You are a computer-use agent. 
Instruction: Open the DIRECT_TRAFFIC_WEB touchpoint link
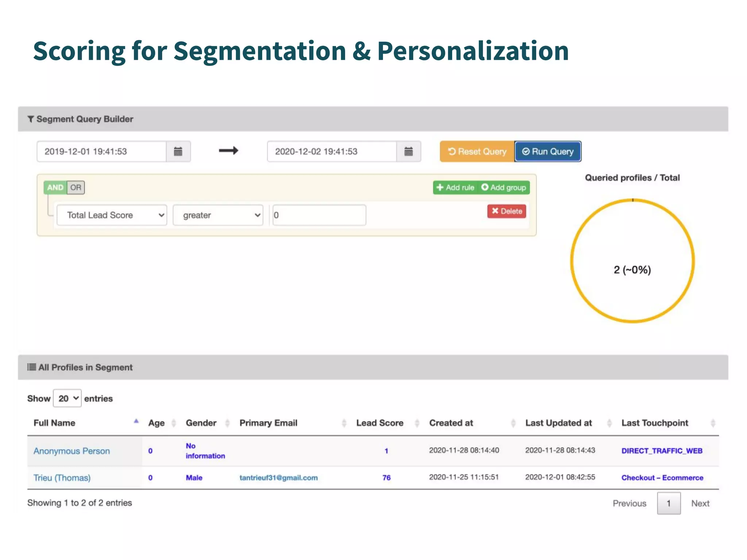(x=662, y=451)
